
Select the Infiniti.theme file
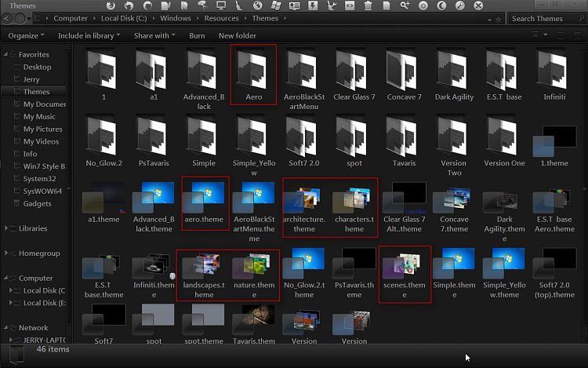click(x=154, y=275)
